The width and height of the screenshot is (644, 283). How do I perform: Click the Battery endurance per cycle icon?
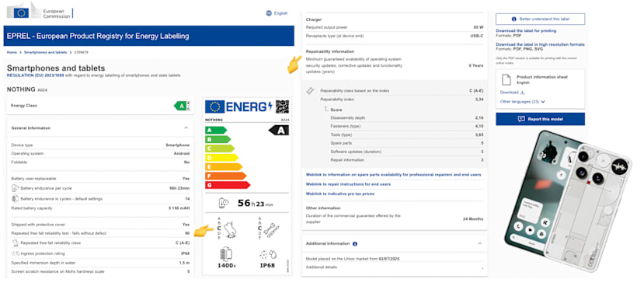click(x=16, y=188)
